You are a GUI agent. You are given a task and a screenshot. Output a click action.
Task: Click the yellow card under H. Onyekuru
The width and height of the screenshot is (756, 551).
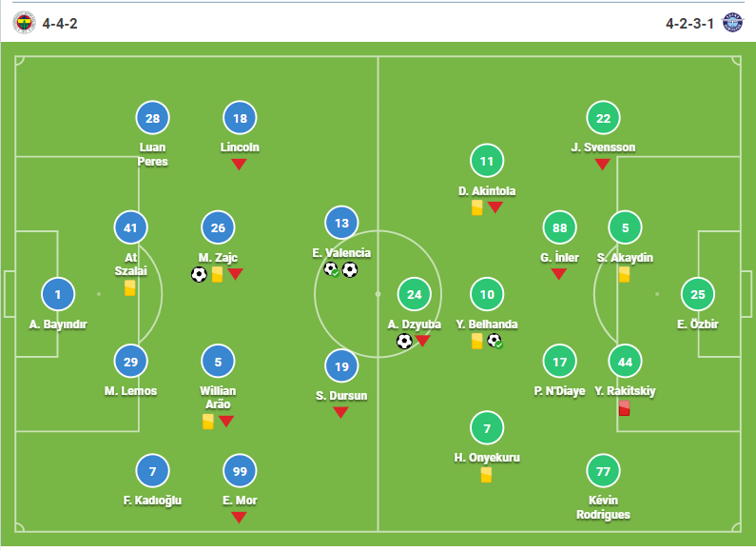(x=487, y=475)
